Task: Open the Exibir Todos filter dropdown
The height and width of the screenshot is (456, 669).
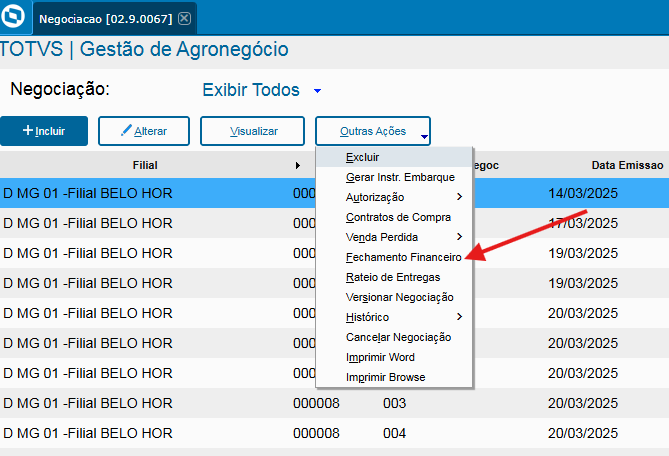Action: pyautogui.click(x=262, y=90)
